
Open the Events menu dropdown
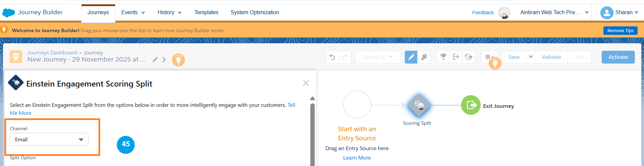click(133, 13)
